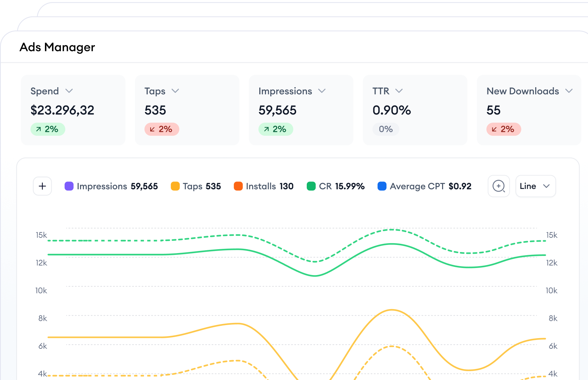Open the New Downloads metric dropdown
The height and width of the screenshot is (380, 588).
[569, 91]
